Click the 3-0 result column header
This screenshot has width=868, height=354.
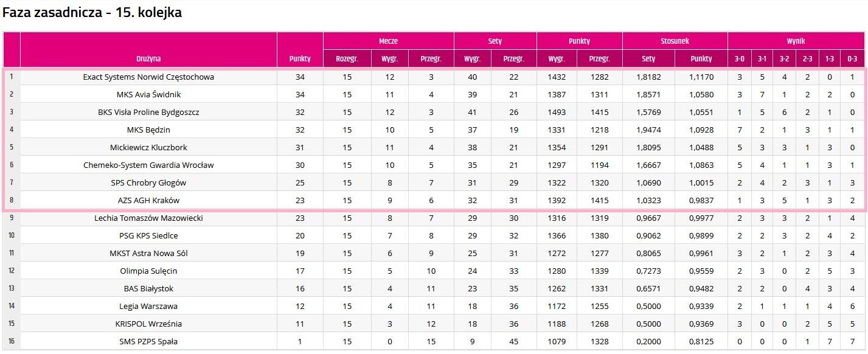point(739,59)
